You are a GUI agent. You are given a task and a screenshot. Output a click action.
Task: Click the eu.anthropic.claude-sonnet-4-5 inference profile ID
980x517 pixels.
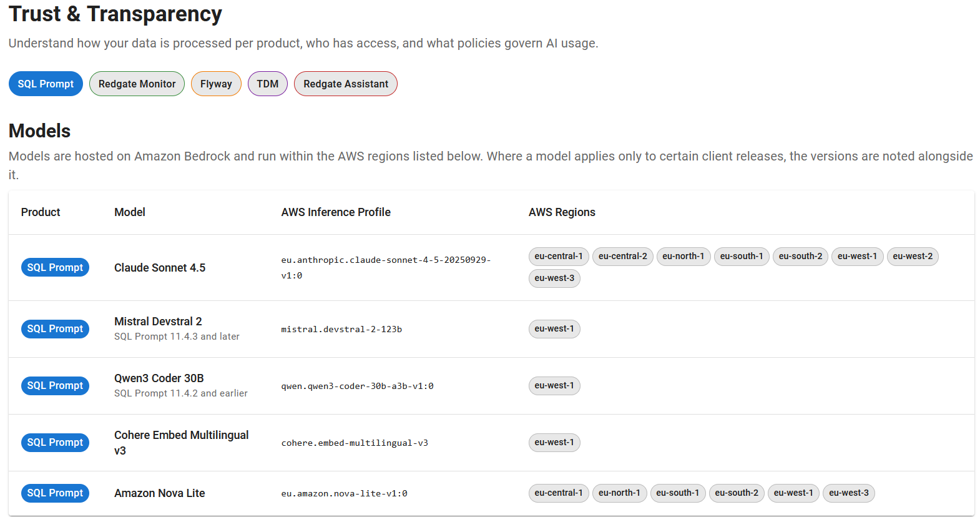(x=386, y=268)
